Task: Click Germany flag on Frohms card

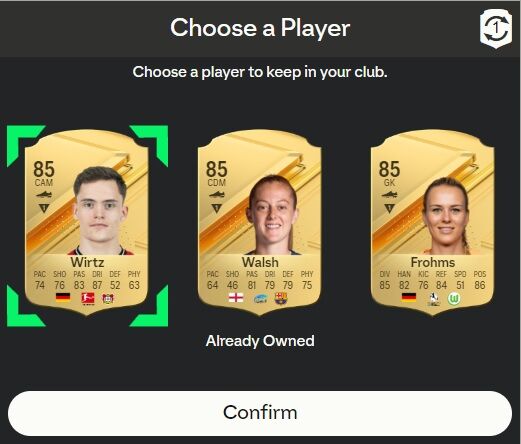Action: click(409, 297)
